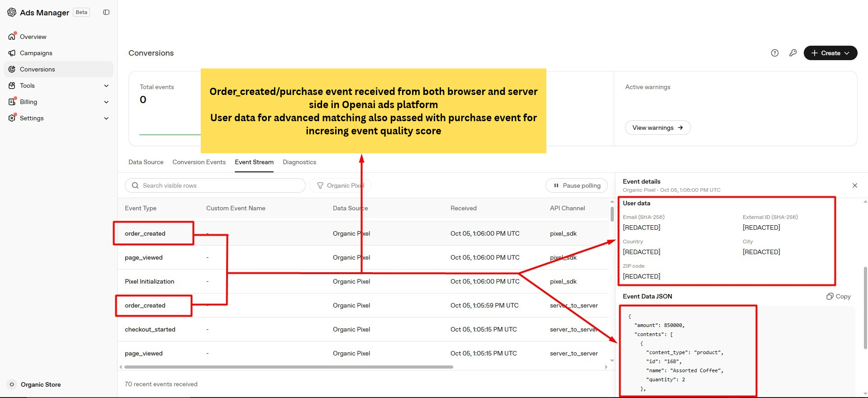
Task: Go to Campaigns in the sidebar
Action: 58,53
